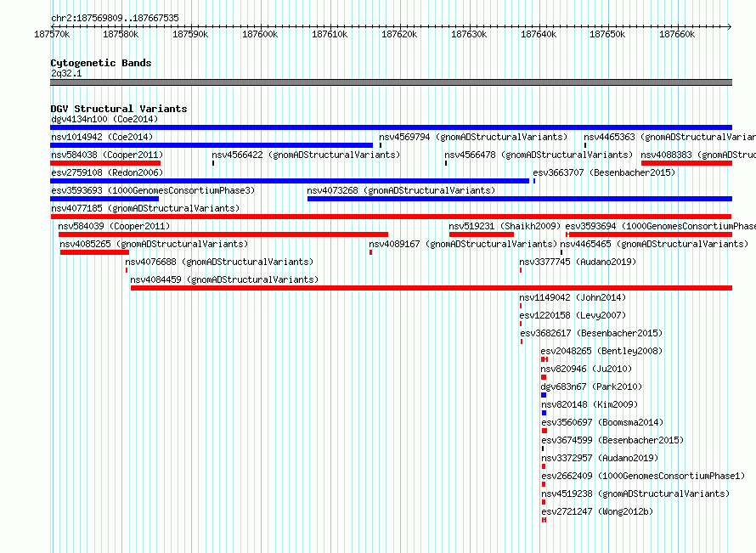Click esv2662409 (1000GenomesConsortiumPhase1) label
756x553 pixels.
pos(643,476)
